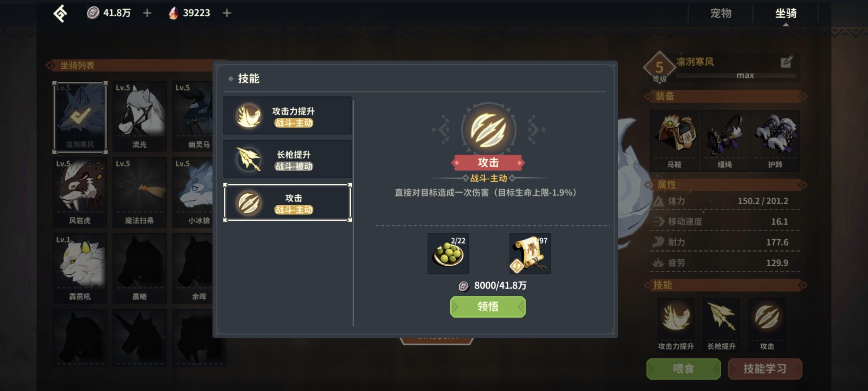868x391 pixels.
Task: Choose the 风岩虎 mount thumbnail
Action: click(80, 192)
